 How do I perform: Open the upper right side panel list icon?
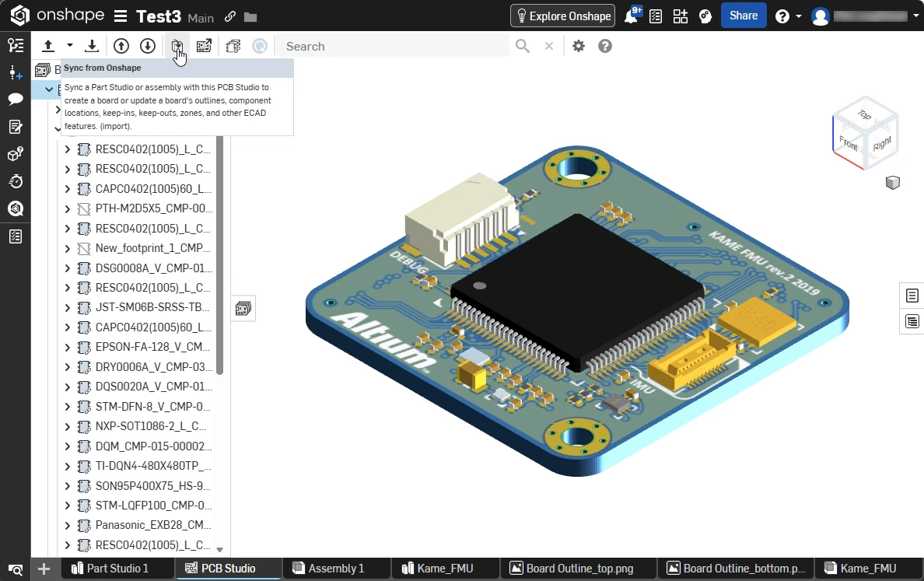[x=912, y=296]
